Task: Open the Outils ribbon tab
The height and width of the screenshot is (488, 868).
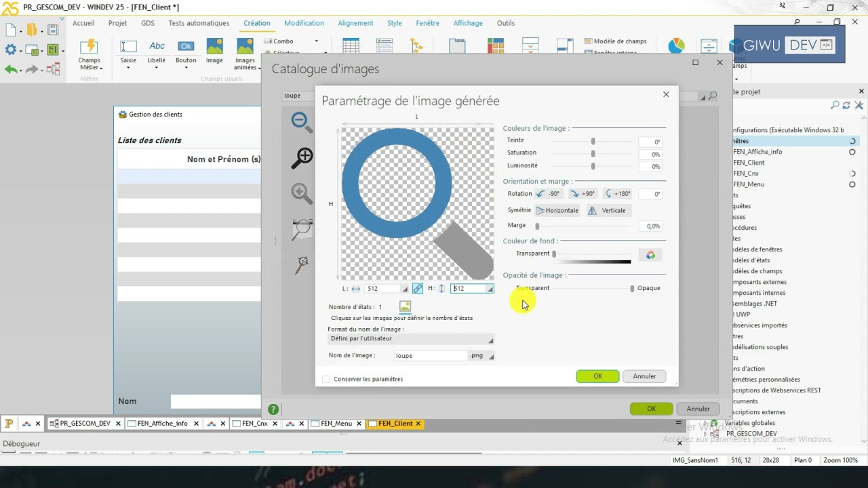Action: (506, 23)
